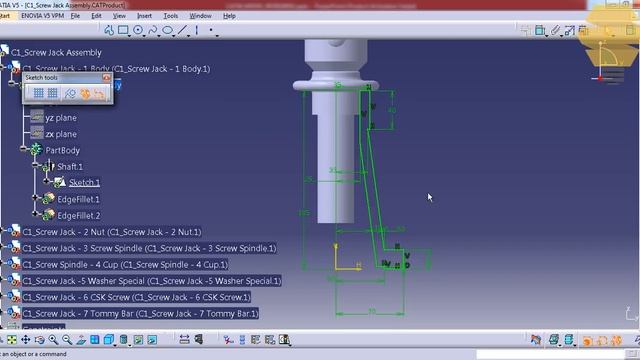The height and width of the screenshot is (360, 640).
Task: Open the Rectangle tool dropdown arrow
Action: 129,36
